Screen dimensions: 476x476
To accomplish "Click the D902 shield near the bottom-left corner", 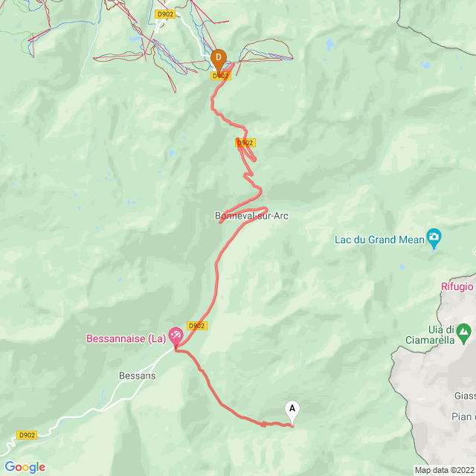I will point(27,435).
